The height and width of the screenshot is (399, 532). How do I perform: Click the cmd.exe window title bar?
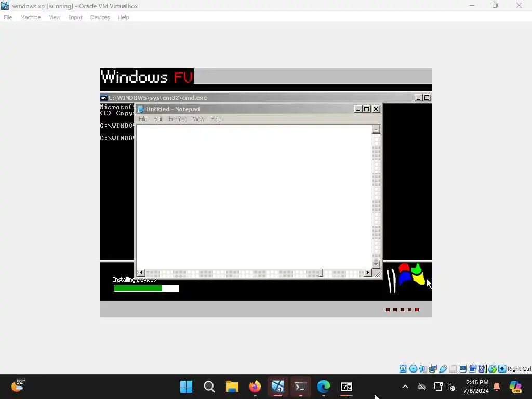click(x=266, y=98)
